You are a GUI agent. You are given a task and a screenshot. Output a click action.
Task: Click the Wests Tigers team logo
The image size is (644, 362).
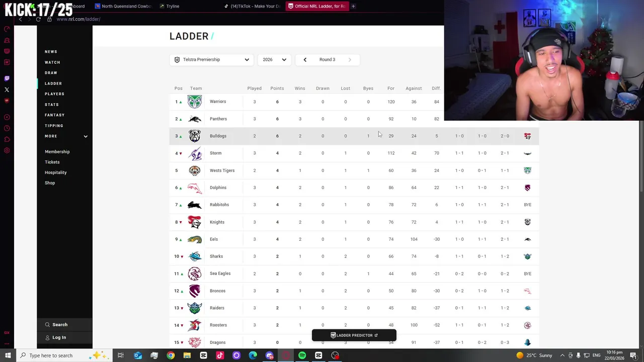tap(195, 170)
